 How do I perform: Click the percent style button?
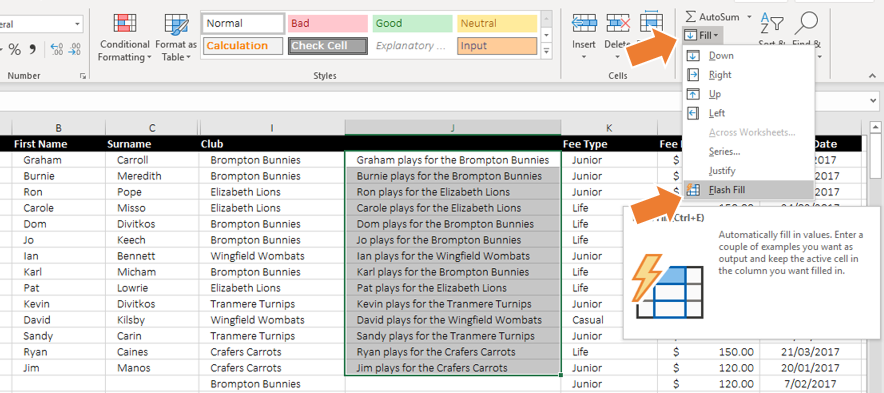tap(14, 50)
